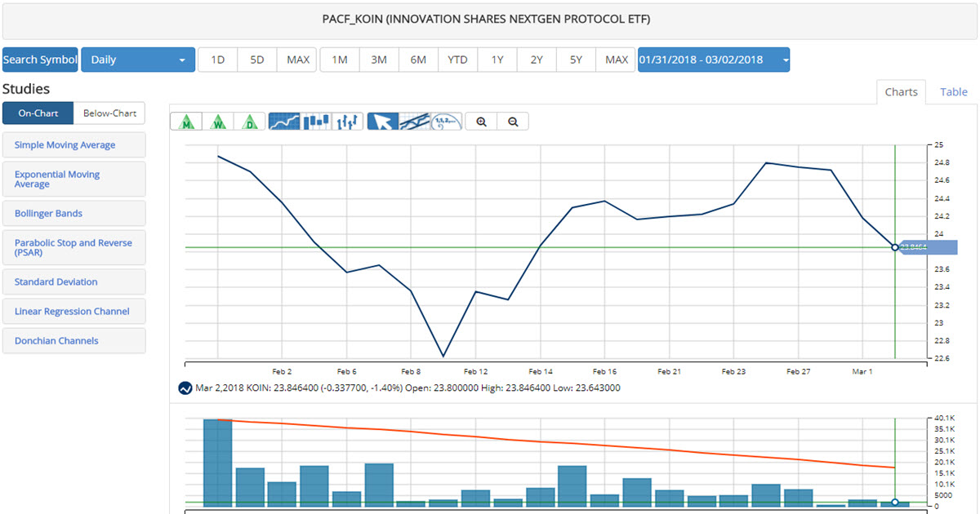This screenshot has width=980, height=514.
Task: Click the weekly trade triangle icon (W)
Action: (220, 122)
